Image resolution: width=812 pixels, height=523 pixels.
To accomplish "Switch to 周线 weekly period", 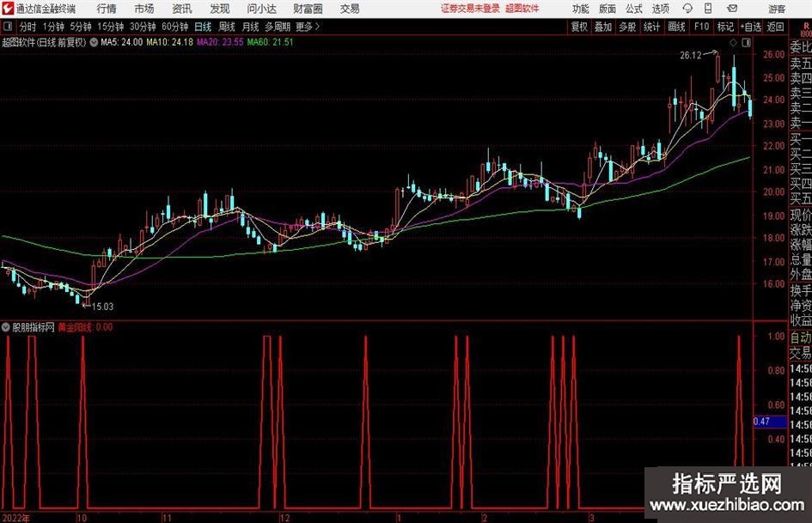I will 227,27.
